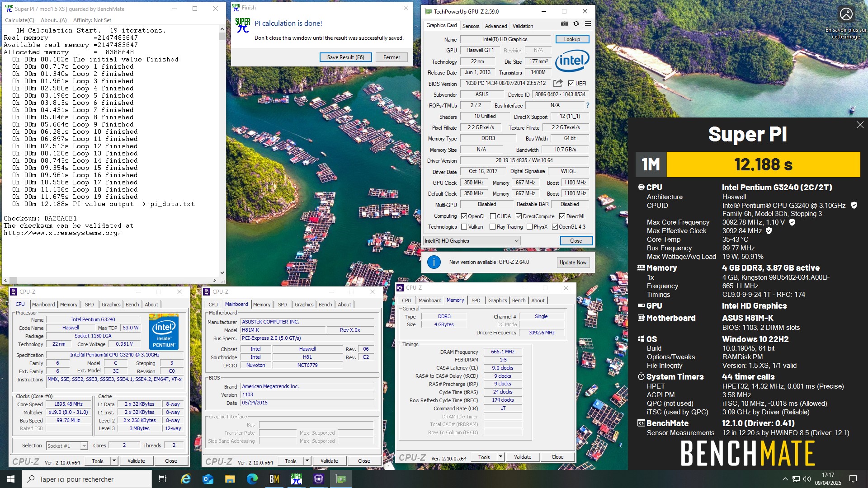The image size is (868, 488).
Task: Click the Intel Pentium inside logo in CPU-Z
Action: click(x=164, y=332)
